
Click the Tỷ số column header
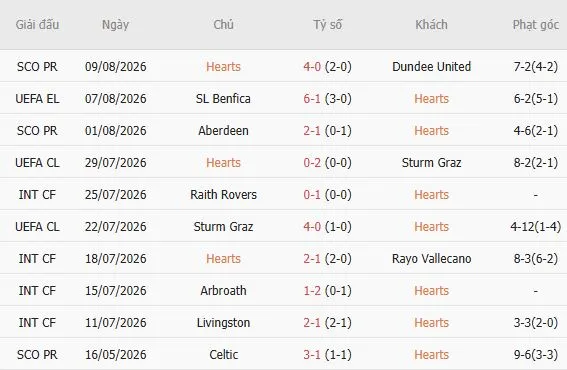pos(327,25)
